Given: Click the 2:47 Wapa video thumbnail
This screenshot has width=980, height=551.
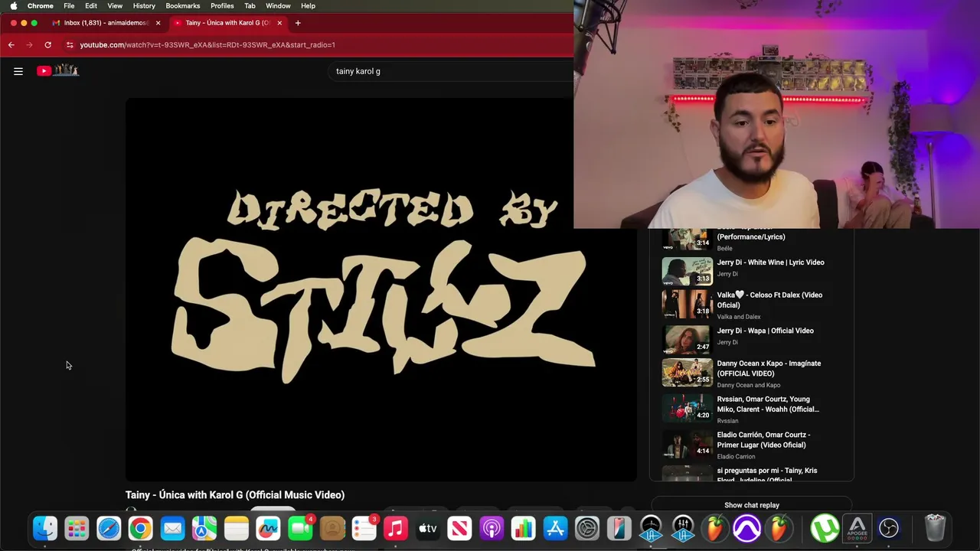Looking at the screenshot, I should click(x=687, y=339).
